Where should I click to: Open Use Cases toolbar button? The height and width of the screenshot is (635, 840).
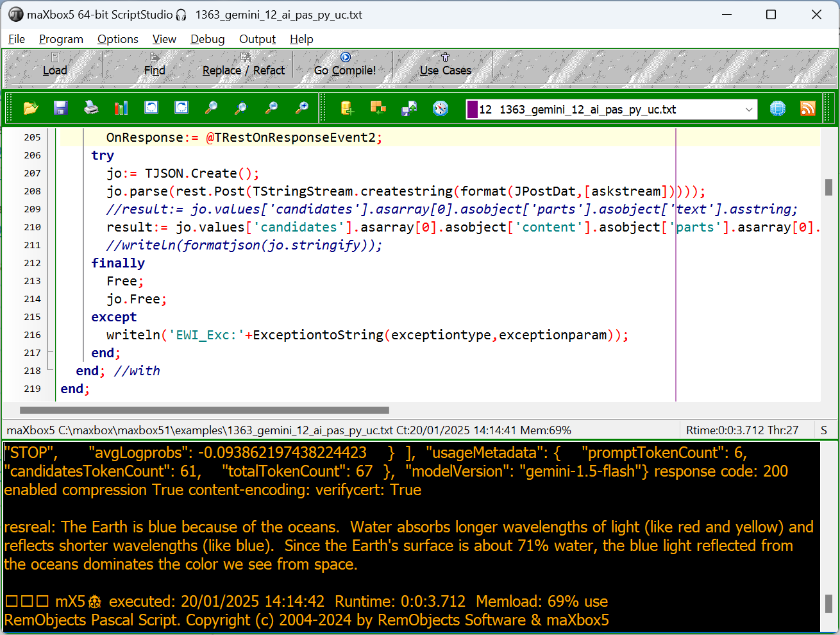[446, 65]
